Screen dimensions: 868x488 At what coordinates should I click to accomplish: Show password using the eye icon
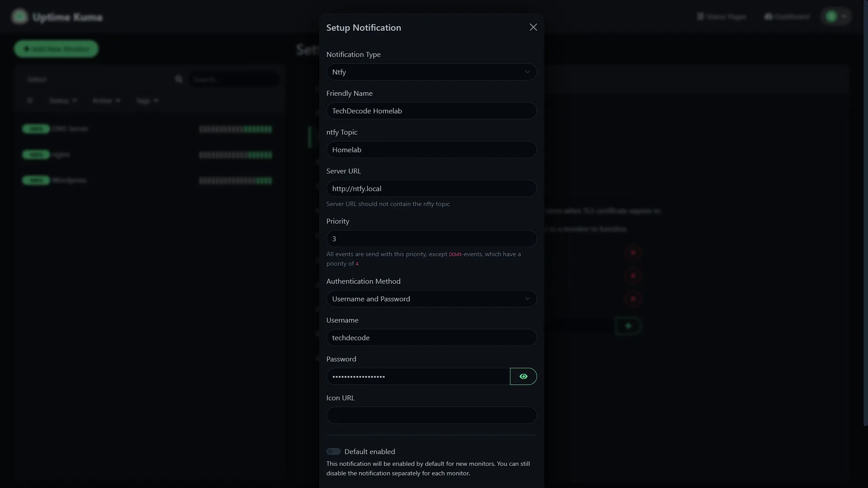pyautogui.click(x=523, y=376)
